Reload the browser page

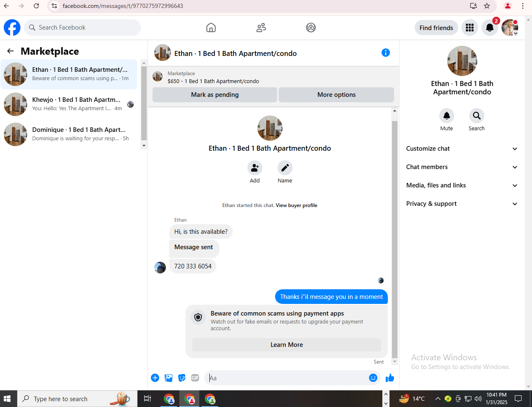36,6
